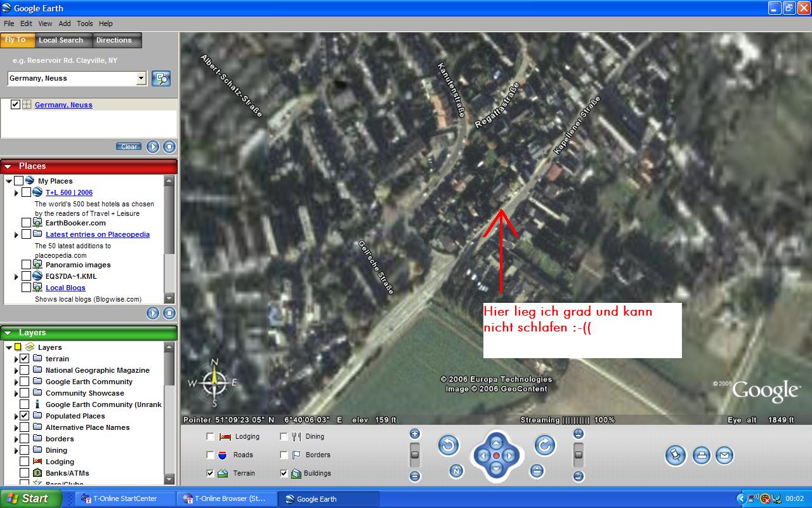The height and width of the screenshot is (508, 812).
Task: Pan the map left
Action: click(x=483, y=455)
